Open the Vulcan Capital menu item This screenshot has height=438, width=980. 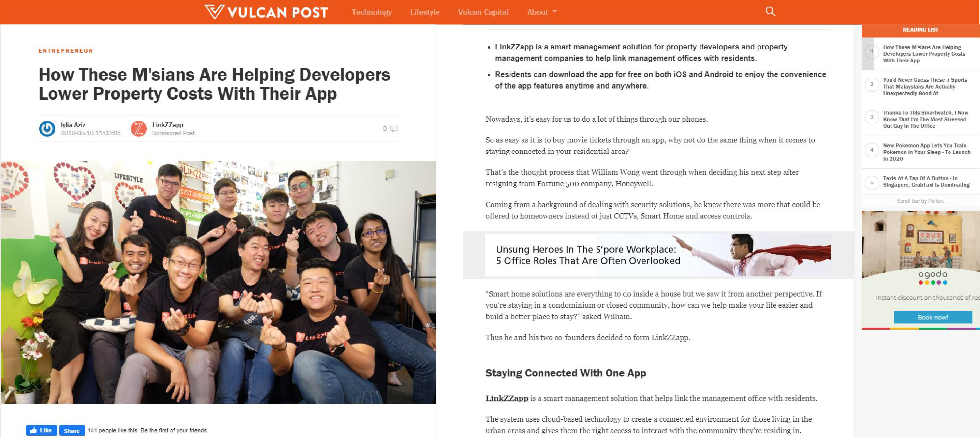pyautogui.click(x=483, y=12)
